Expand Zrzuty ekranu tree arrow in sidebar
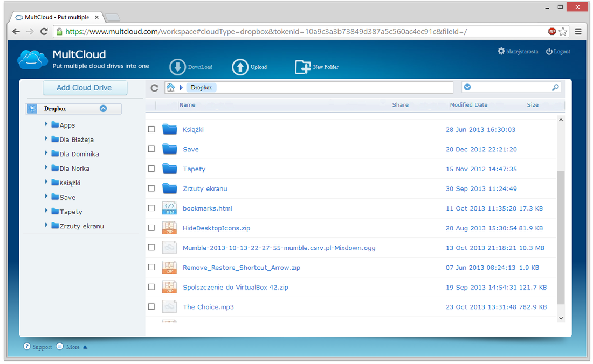 46,225
